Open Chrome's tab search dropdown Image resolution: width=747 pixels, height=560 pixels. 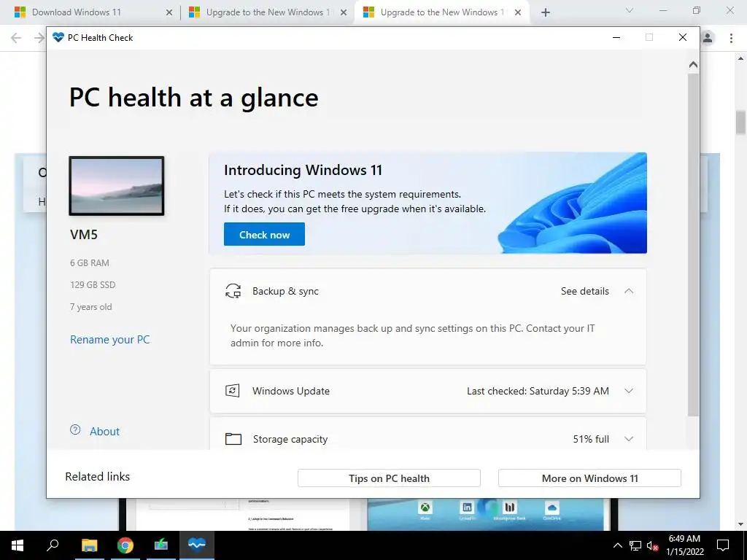(x=630, y=10)
